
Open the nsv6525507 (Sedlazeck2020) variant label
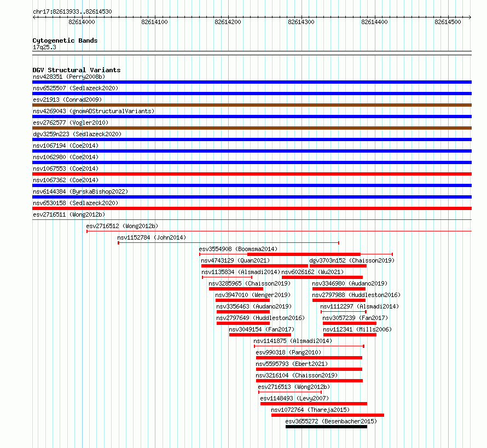[76, 88]
